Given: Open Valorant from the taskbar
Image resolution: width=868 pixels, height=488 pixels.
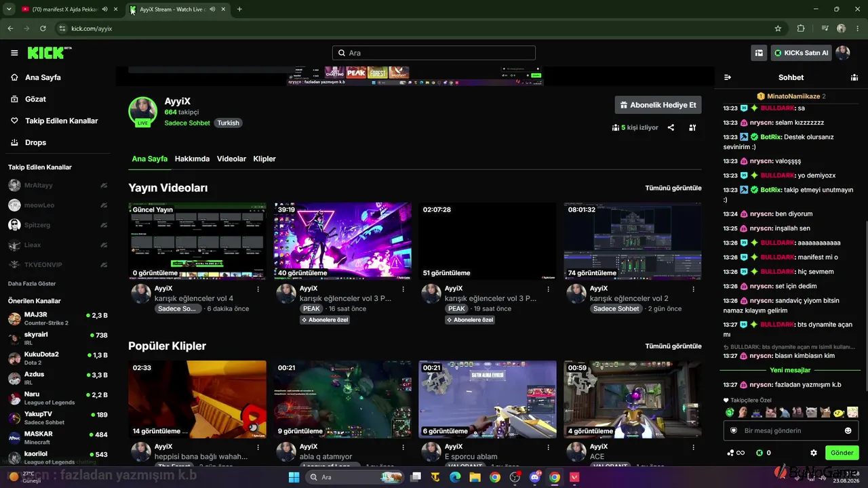Looking at the screenshot, I should [x=575, y=477].
